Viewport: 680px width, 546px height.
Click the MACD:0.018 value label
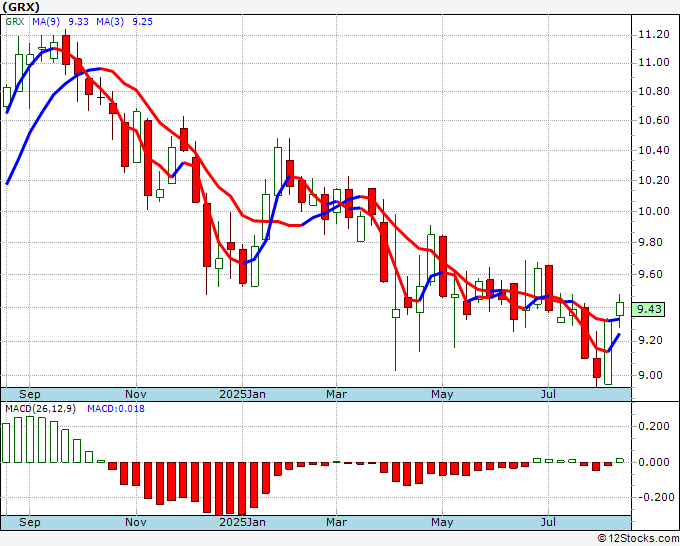coord(116,409)
